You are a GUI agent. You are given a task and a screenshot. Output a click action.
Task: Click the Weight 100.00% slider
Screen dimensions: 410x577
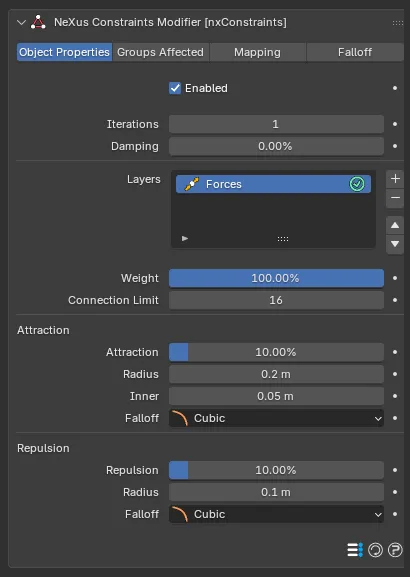tap(276, 278)
